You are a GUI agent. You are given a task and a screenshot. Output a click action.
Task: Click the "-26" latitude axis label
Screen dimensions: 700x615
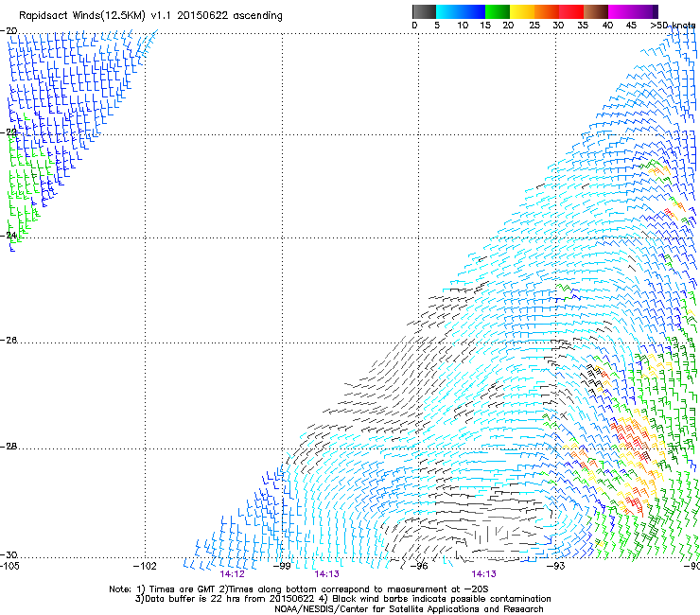(x=9, y=341)
